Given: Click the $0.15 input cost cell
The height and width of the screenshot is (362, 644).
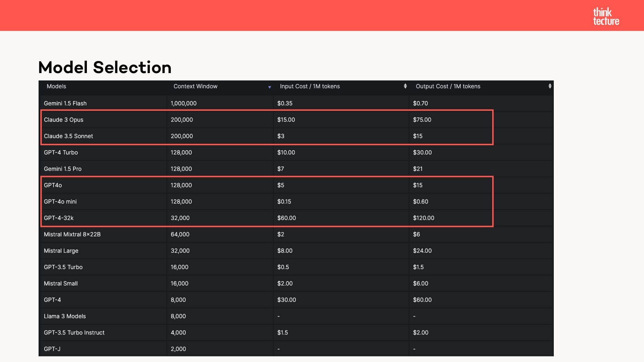Looking at the screenshot, I should click(284, 202).
